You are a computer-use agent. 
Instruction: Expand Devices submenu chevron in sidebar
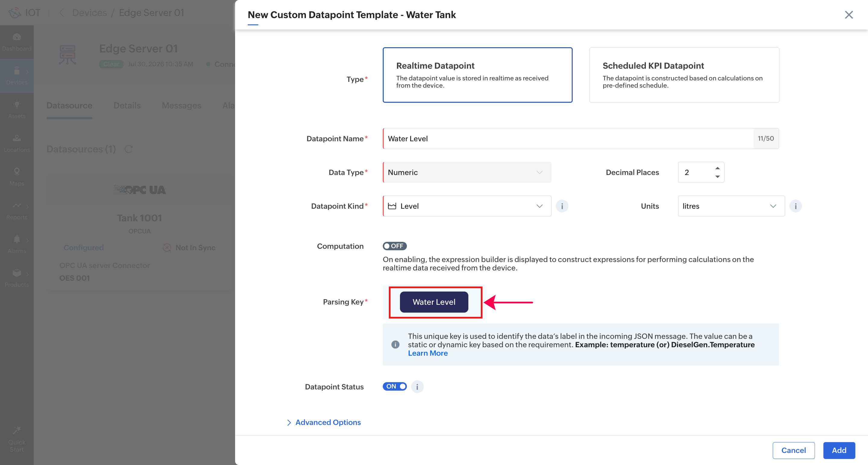coord(27,72)
